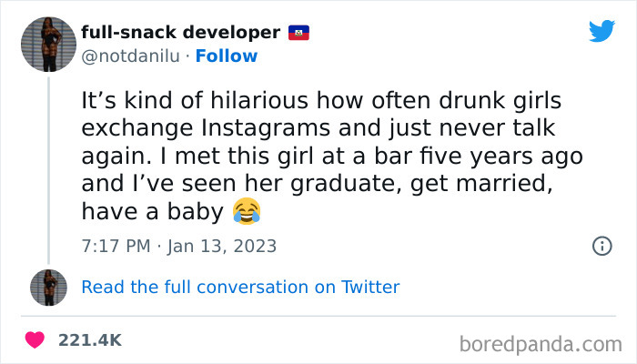Click the Haiti flag emoji beside the name
The width and height of the screenshot is (637, 364).
[299, 33]
